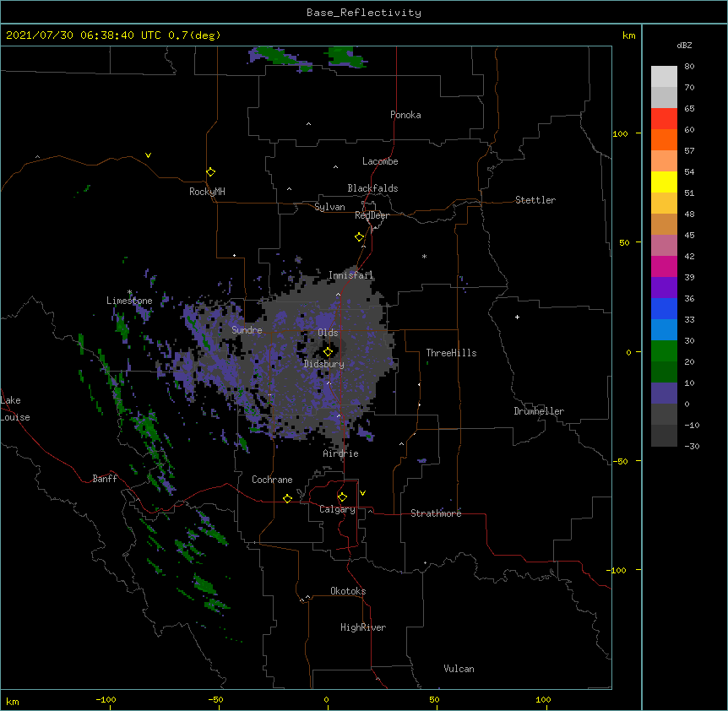Click the Airdrie city label
This screenshot has height=711, width=728.
click(341, 453)
